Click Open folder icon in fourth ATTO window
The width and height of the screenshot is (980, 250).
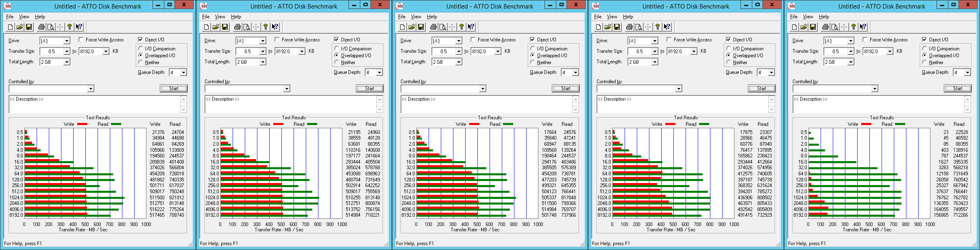pos(608,27)
